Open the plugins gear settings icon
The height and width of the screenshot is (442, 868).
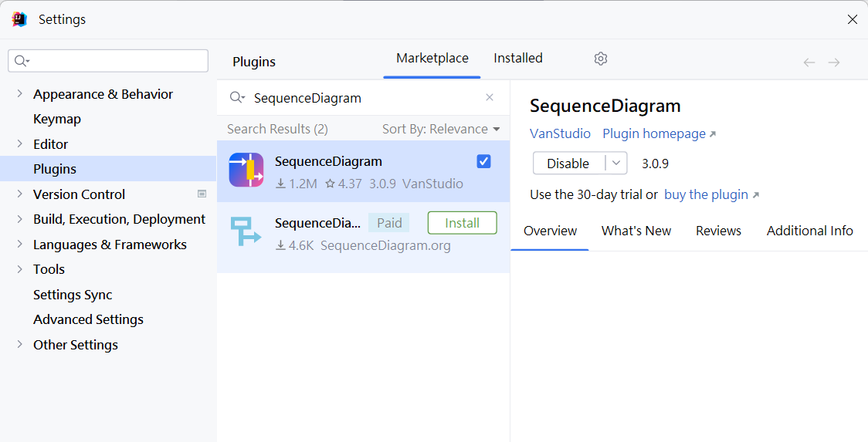pyautogui.click(x=601, y=59)
